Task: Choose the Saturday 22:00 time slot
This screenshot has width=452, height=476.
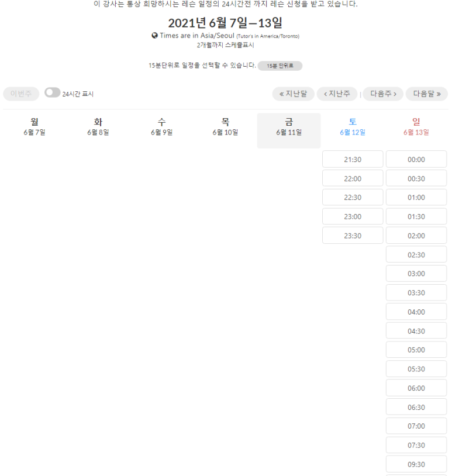Action: point(353,178)
